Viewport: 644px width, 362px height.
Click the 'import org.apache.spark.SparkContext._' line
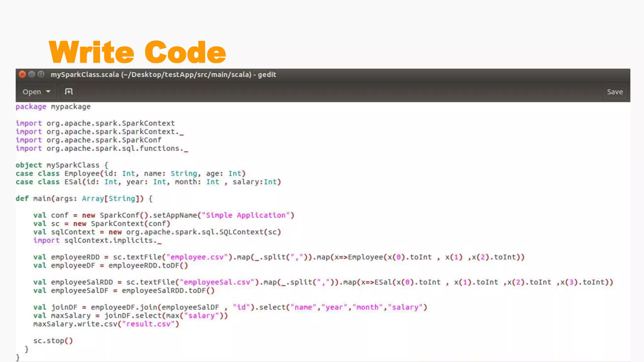pos(100,132)
